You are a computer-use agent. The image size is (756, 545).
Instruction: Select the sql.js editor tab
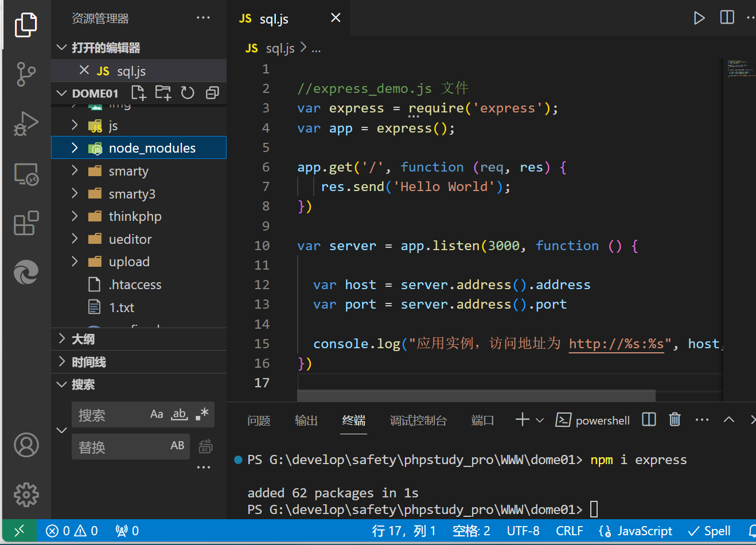[287, 18]
